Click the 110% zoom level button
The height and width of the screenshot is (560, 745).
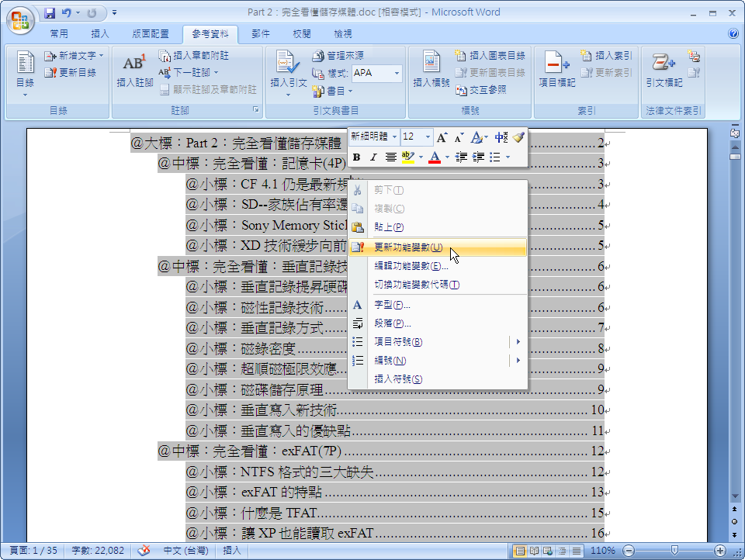[602, 551]
